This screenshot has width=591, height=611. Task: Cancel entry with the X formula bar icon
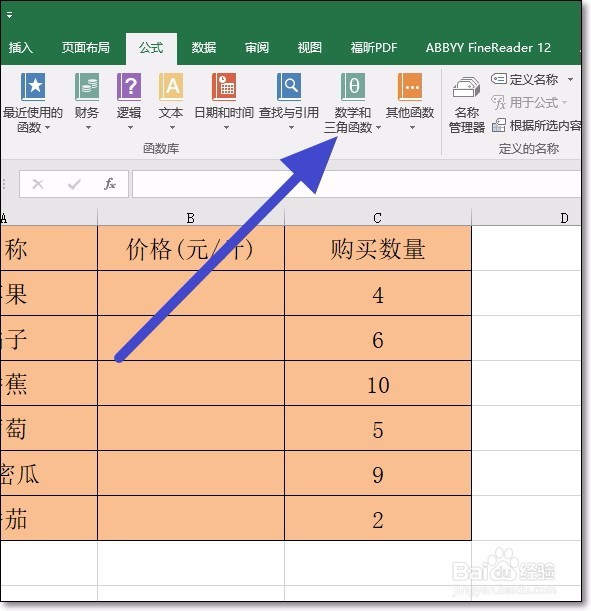pos(38,184)
